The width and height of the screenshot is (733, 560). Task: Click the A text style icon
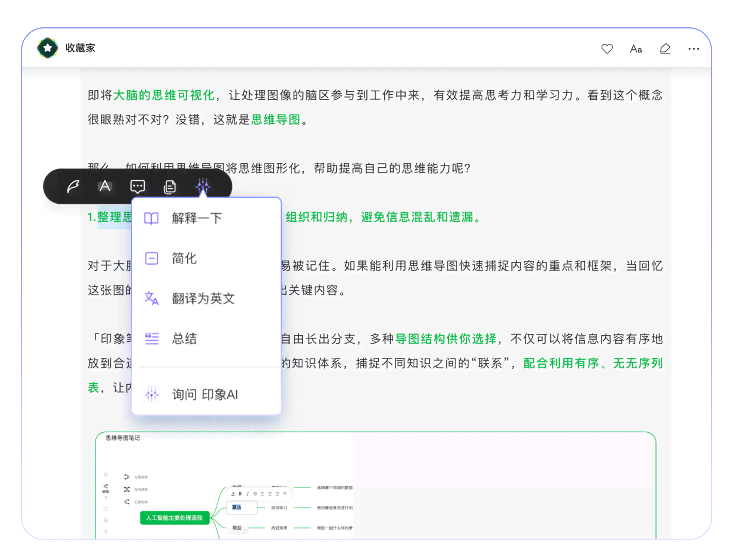[105, 186]
